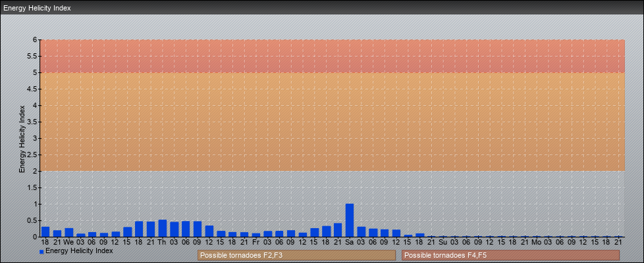
Task: Click the vertical Energy Helicity Index axis title
Action: pyautogui.click(x=22, y=139)
